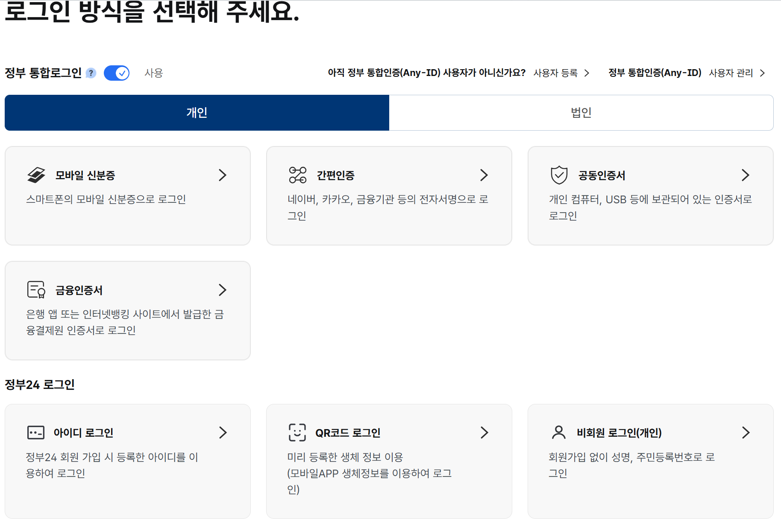
Task: Expand the 간편인증 card chevron arrow
Action: 484,175
